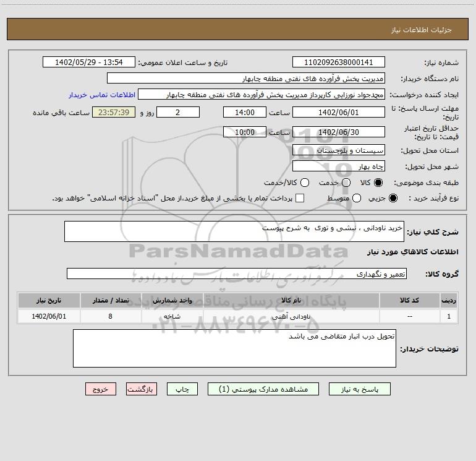Viewport: 476px width, 461px height.
Task: Click the پاسخ به نیاز button
Action: [x=359, y=389]
